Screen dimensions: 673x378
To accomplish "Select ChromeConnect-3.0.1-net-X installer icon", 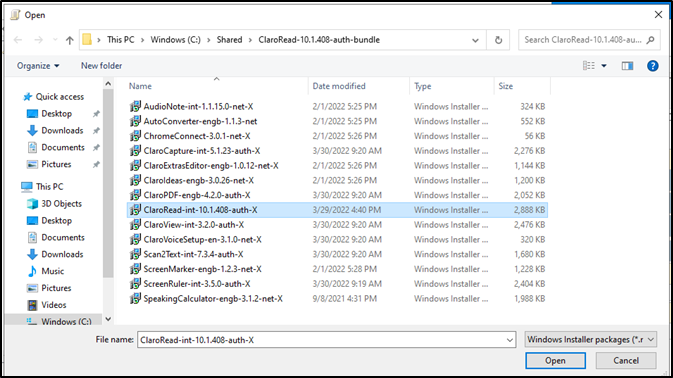I will click(135, 136).
